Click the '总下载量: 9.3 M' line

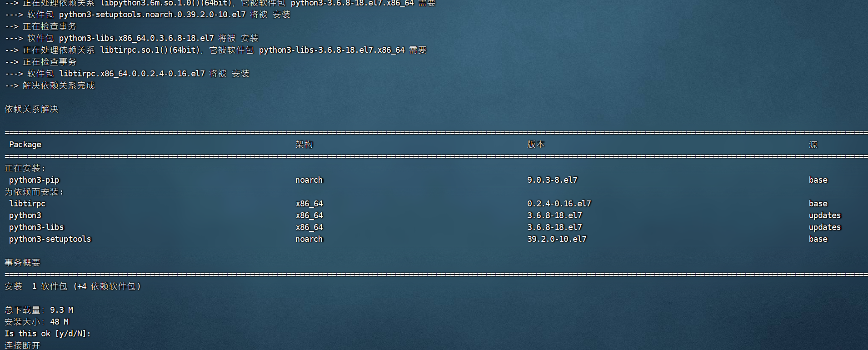click(x=39, y=310)
